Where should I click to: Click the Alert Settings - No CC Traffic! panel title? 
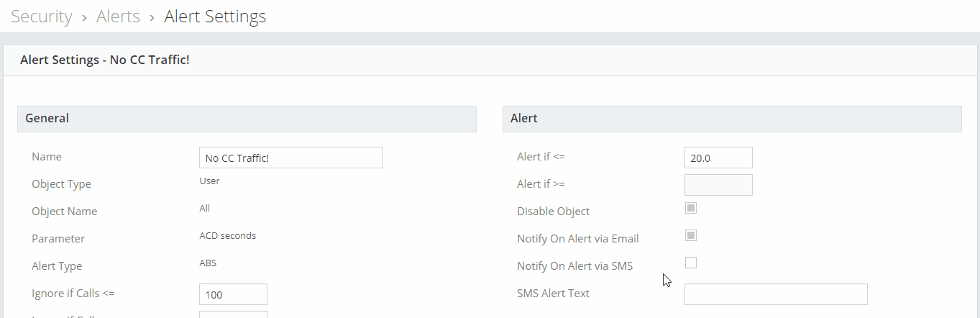(105, 60)
